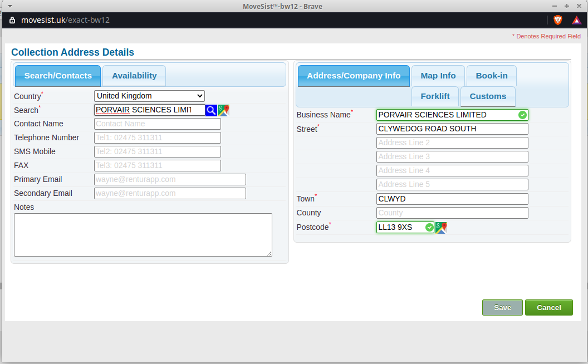Click the Postcode field

click(405, 228)
